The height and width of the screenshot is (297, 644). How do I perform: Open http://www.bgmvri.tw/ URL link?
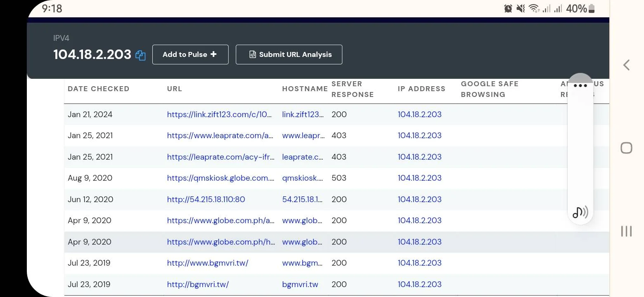coord(208,263)
